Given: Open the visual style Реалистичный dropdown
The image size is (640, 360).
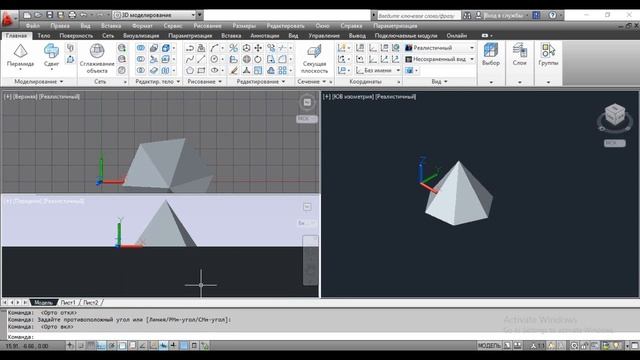Looking at the screenshot, I should (440, 48).
